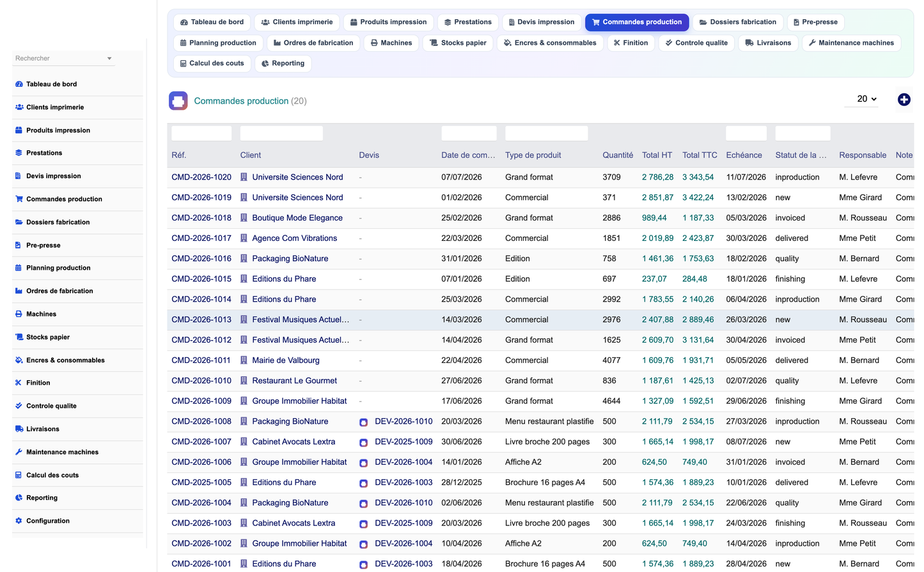Click the Reporting sidebar pie chart icon

[19, 498]
